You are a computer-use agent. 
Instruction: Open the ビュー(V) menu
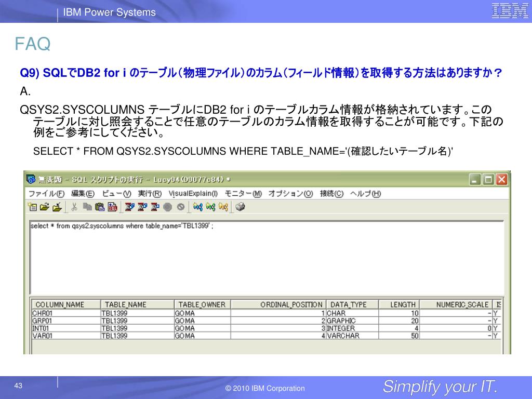click(116, 193)
